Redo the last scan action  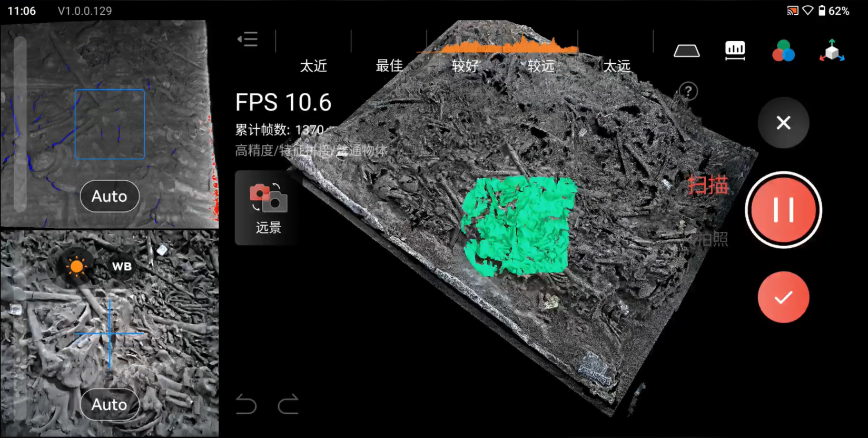coord(288,405)
